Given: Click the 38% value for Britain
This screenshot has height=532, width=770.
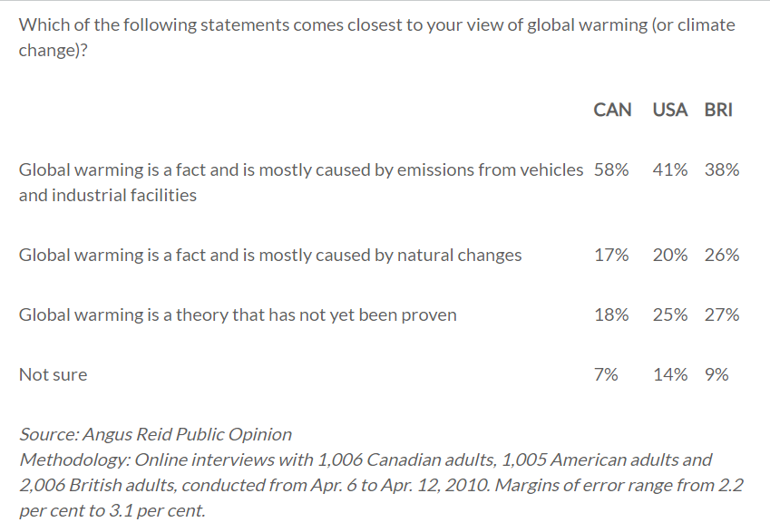Looking at the screenshot, I should click(721, 169).
